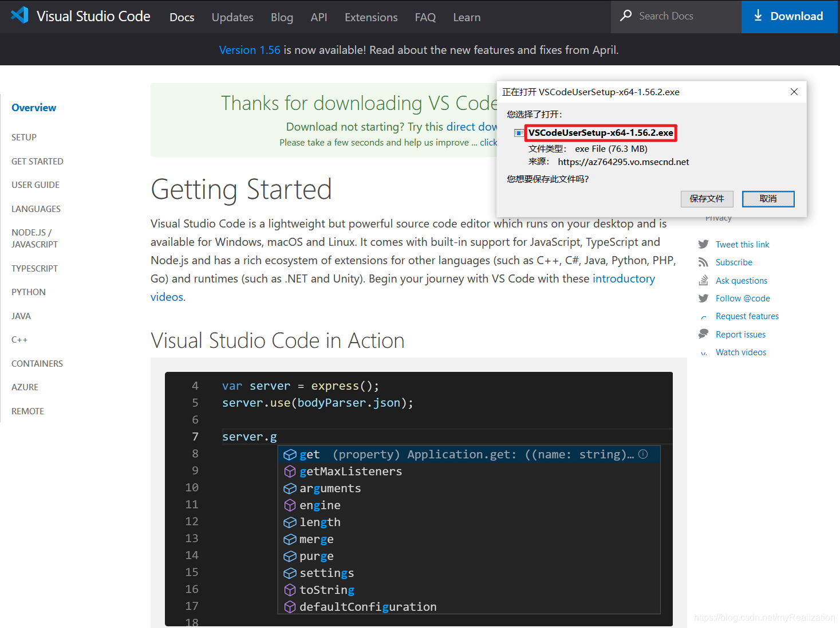This screenshot has width=840, height=628.
Task: Click the Follow @code link
Action: (x=743, y=299)
